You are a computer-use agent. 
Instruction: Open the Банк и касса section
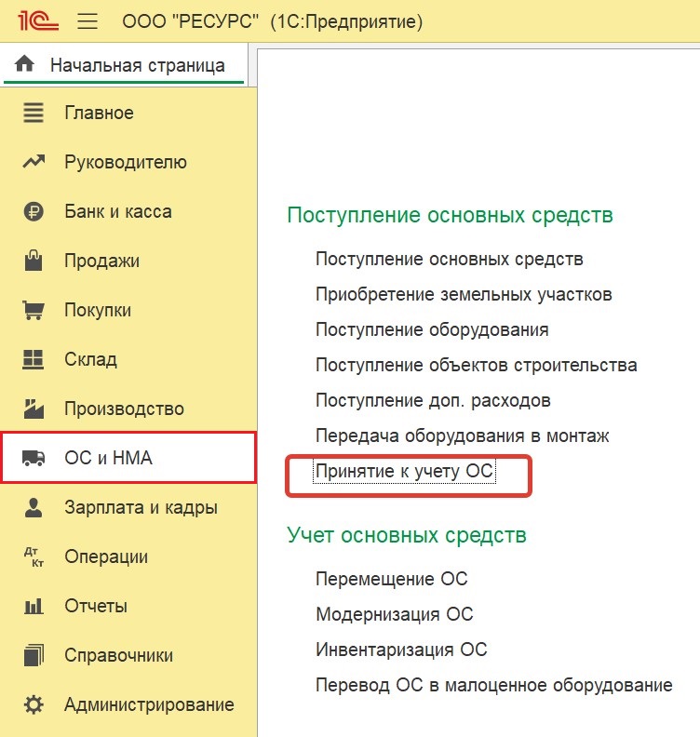tap(128, 211)
